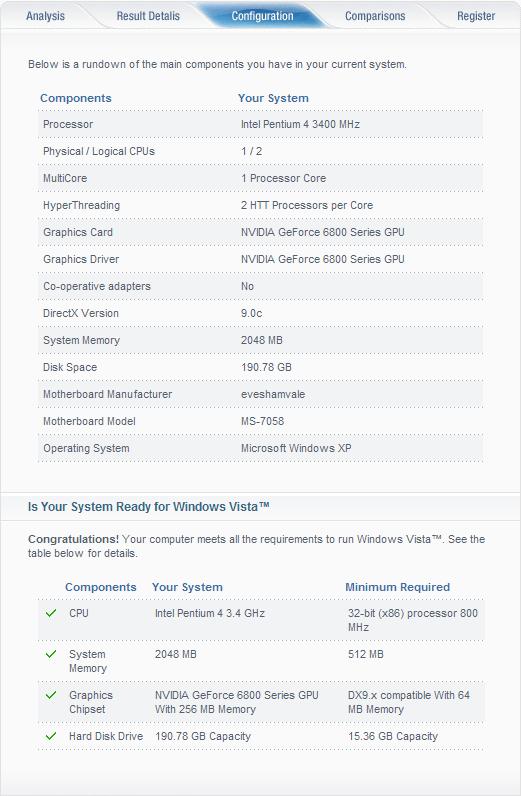Click the Minimum Required column header
The width and height of the screenshot is (521, 796).
[398, 587]
